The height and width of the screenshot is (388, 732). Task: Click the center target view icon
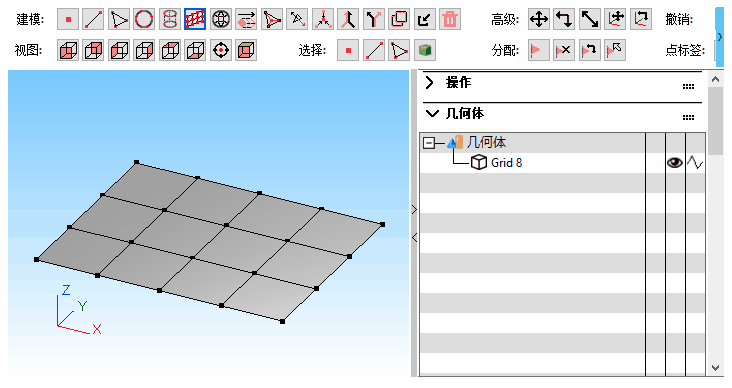point(221,50)
